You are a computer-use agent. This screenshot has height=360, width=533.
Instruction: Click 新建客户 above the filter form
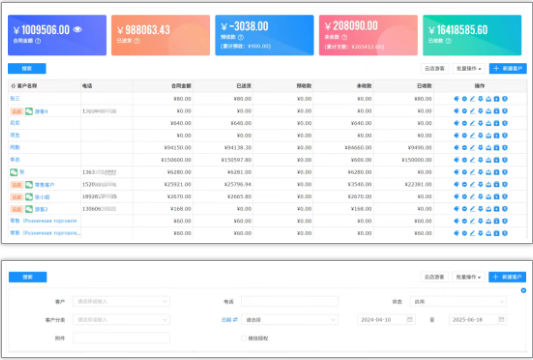pyautogui.click(x=507, y=277)
